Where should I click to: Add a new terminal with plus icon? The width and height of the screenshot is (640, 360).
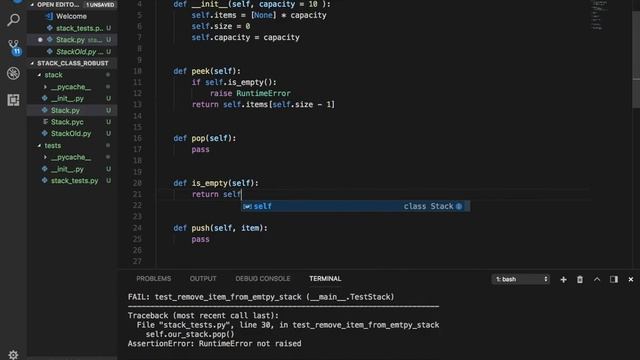coord(563,280)
